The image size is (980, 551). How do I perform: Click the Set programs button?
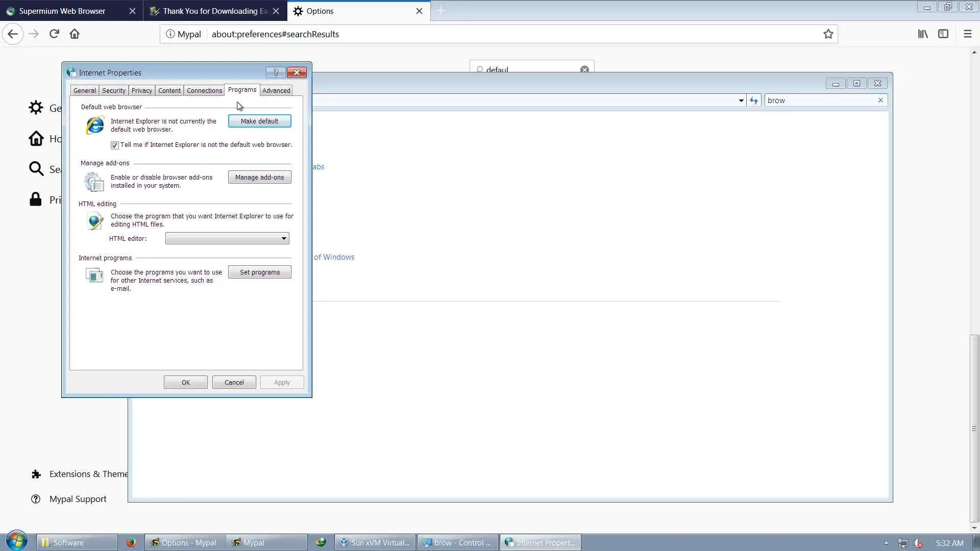tap(259, 272)
